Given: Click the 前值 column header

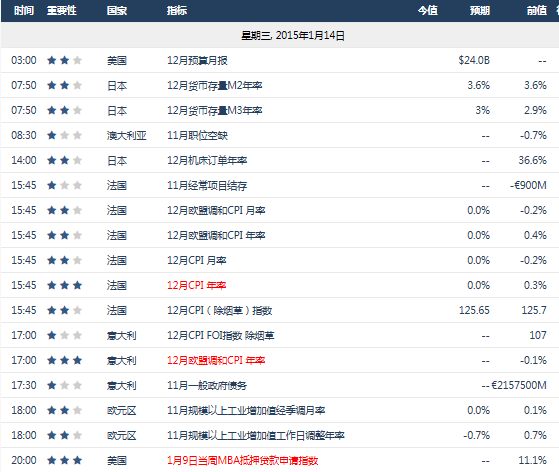Looking at the screenshot, I should 537,11.
